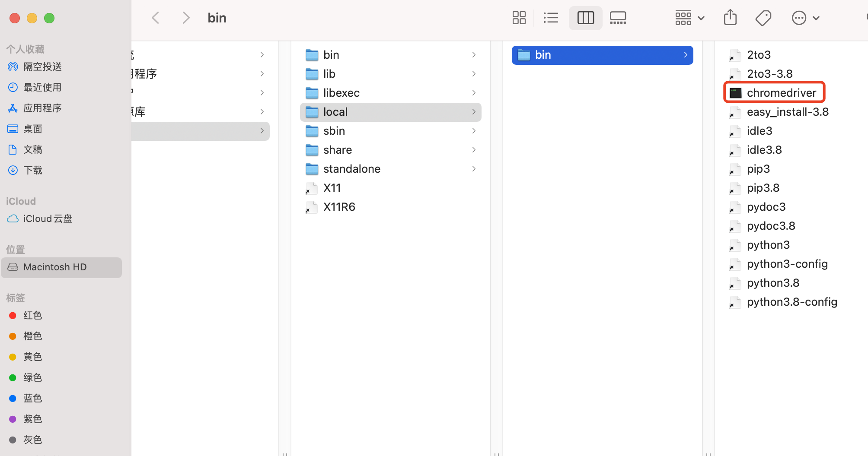Switch to icon view
Image resolution: width=868 pixels, height=456 pixels.
(x=519, y=18)
